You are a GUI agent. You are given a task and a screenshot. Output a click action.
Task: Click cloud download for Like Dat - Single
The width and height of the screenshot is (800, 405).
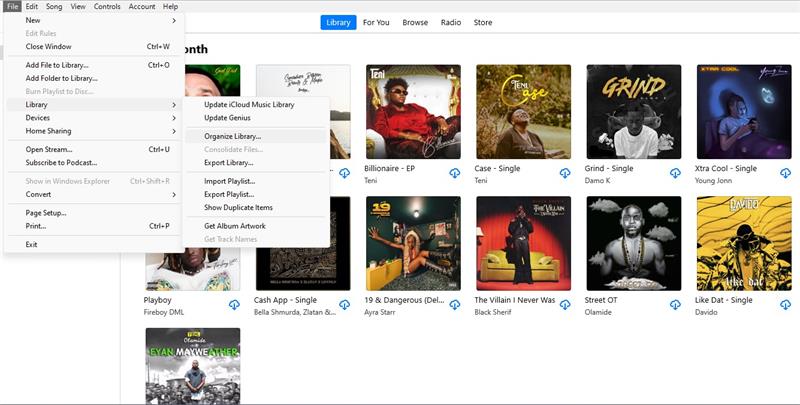coord(785,305)
